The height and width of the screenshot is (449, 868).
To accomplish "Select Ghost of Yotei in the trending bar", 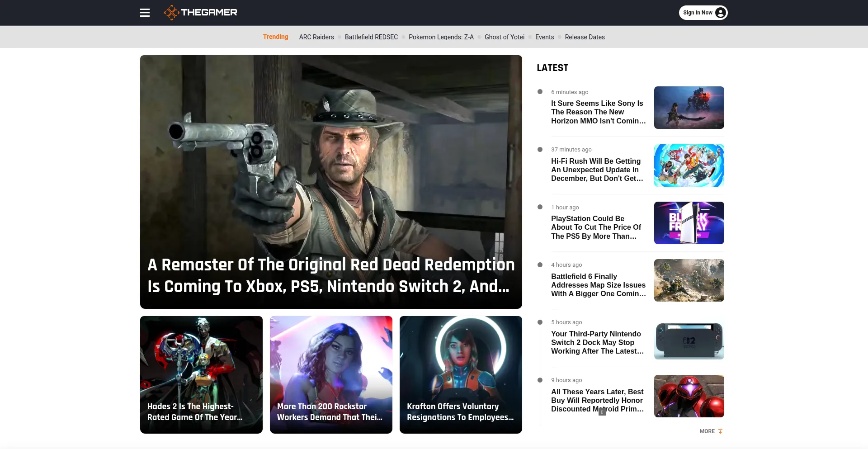I will [x=504, y=37].
